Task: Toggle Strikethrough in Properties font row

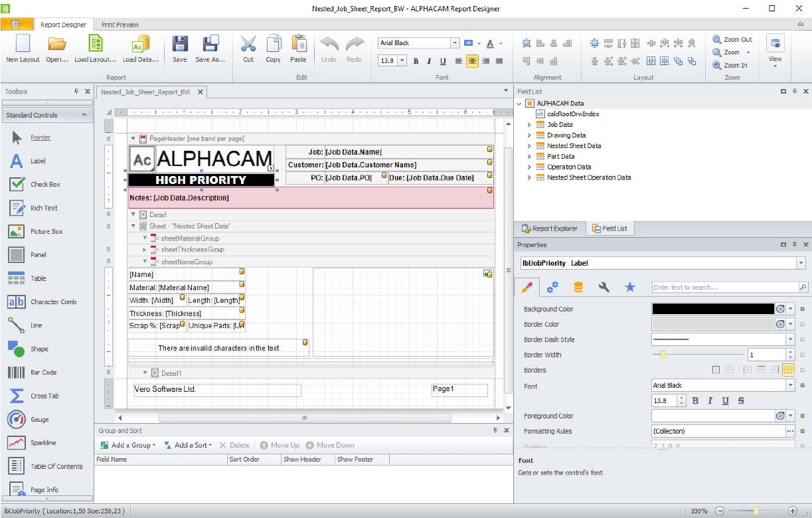Action: (741, 400)
